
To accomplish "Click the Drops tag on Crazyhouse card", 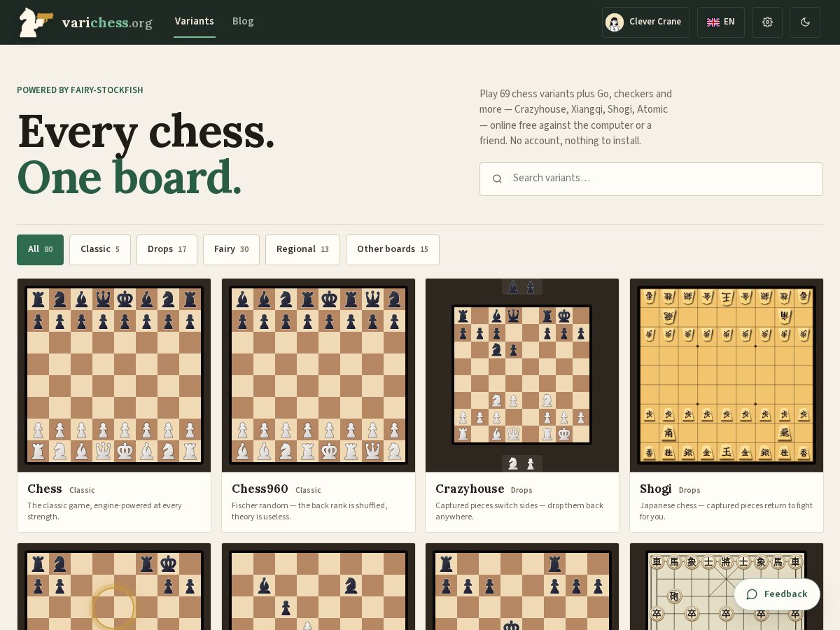I will (x=521, y=490).
